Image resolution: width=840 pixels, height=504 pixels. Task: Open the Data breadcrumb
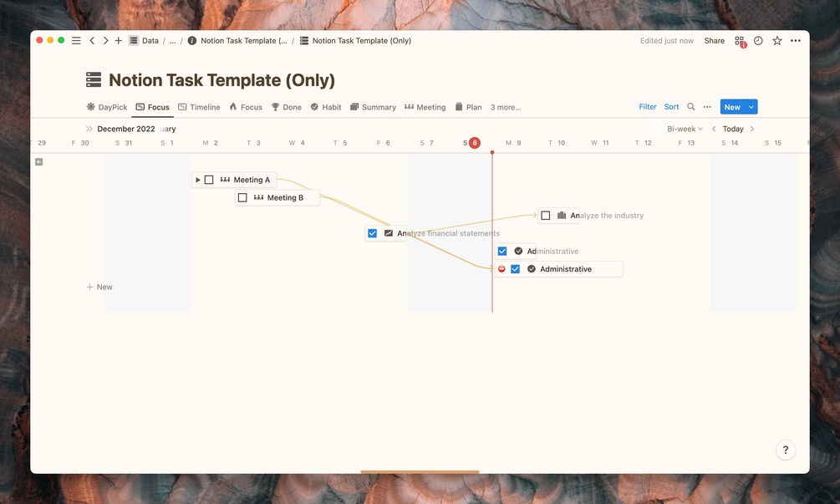144,41
